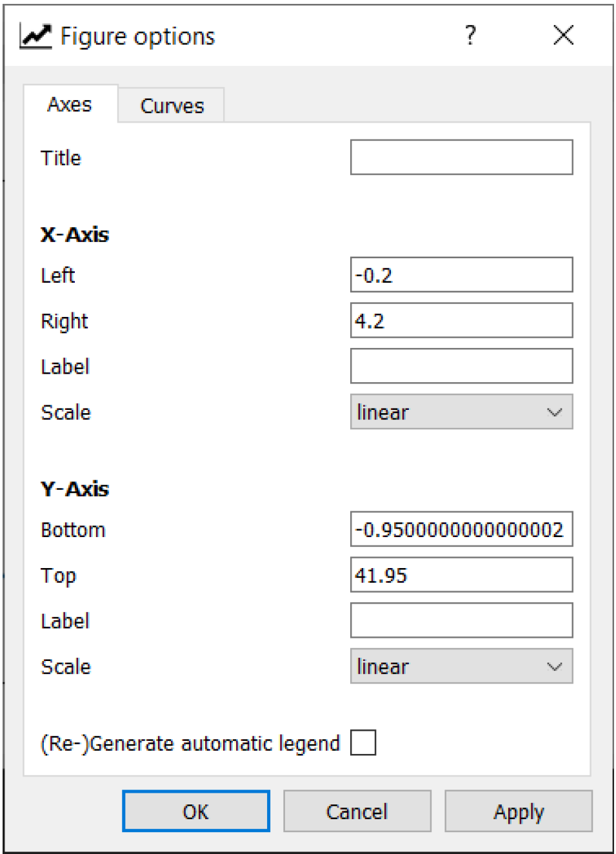
Task: Enable (Re-)Generate automatic legend checkbox
Action: coord(363,742)
